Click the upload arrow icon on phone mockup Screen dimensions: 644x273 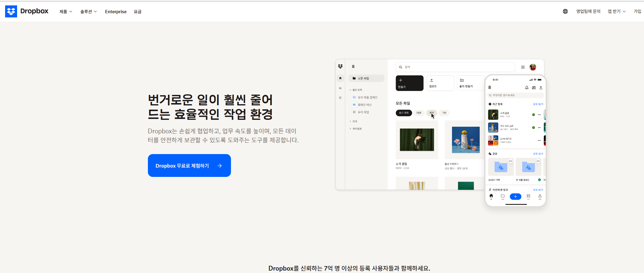tap(541, 88)
